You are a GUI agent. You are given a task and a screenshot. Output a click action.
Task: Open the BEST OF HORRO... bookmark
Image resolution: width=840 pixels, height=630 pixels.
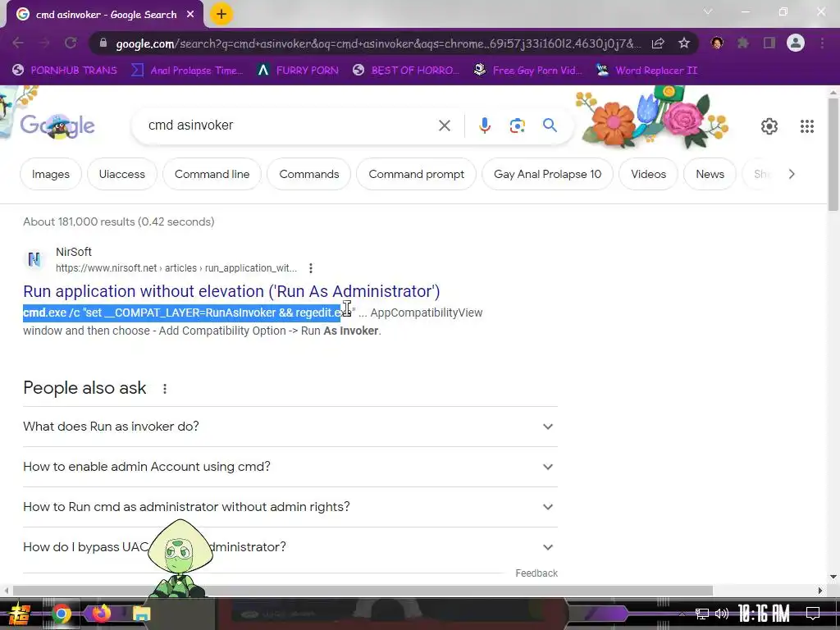coord(405,71)
